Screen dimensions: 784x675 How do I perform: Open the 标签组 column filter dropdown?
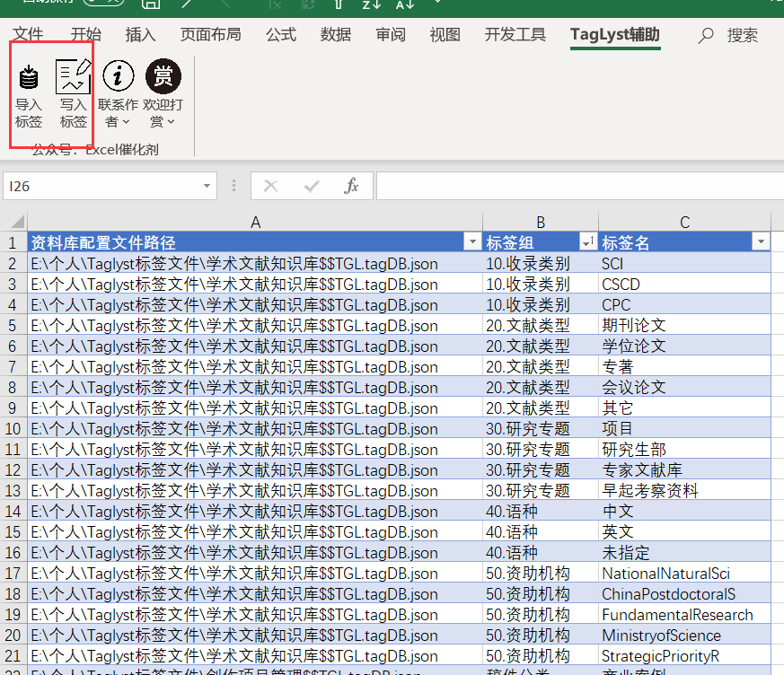(x=588, y=242)
